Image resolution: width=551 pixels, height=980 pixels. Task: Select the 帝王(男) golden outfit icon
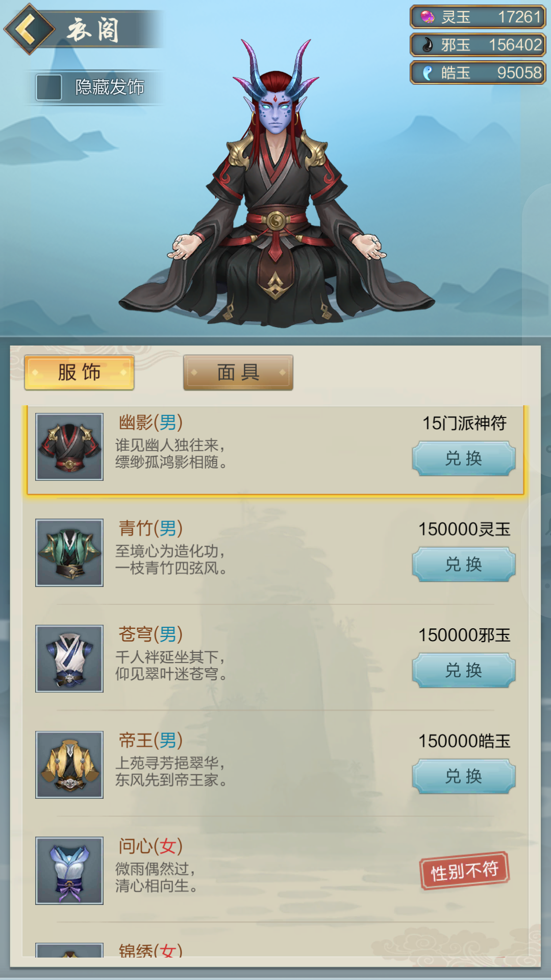tap(69, 765)
